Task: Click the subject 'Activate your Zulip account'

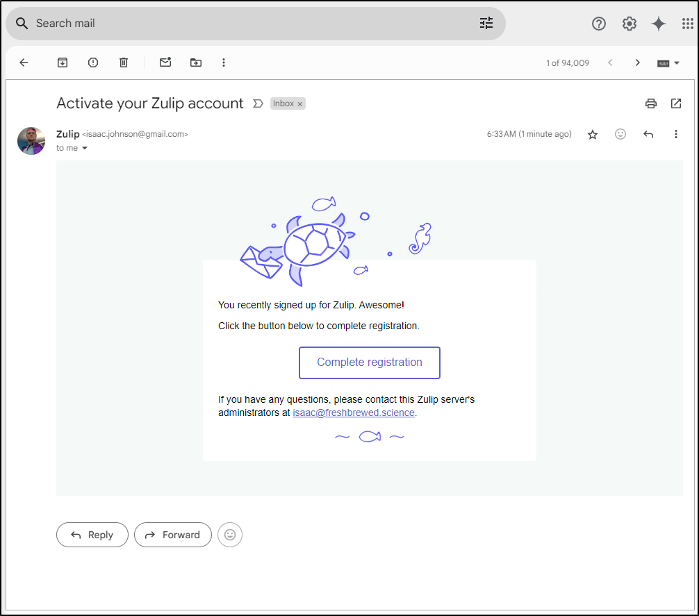Action: click(150, 103)
